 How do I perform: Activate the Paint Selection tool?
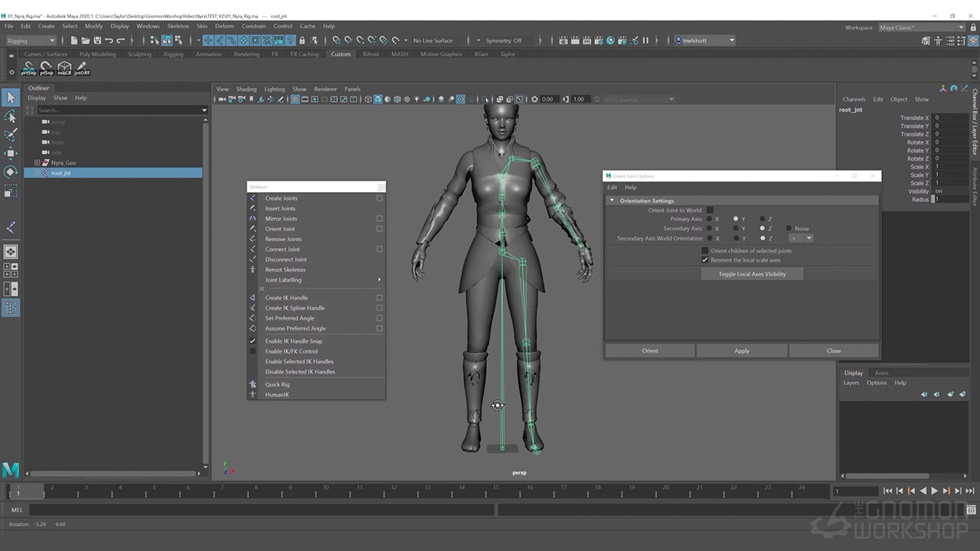tap(11, 135)
